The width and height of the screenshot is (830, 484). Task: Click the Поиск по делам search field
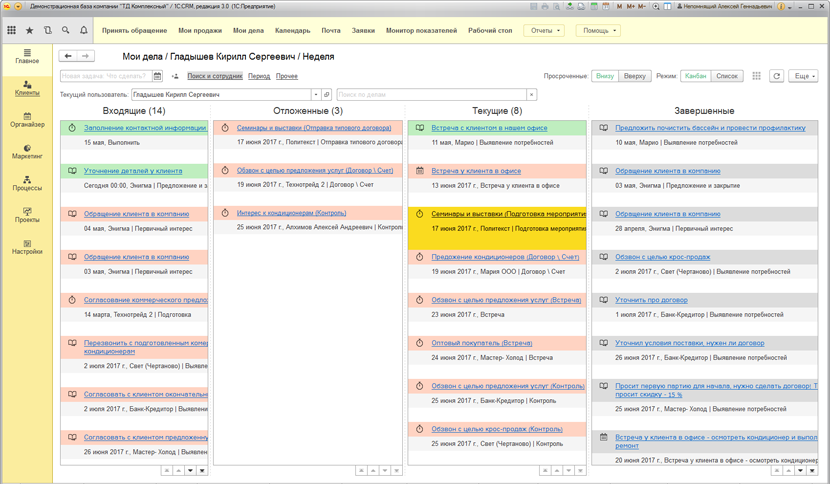430,95
